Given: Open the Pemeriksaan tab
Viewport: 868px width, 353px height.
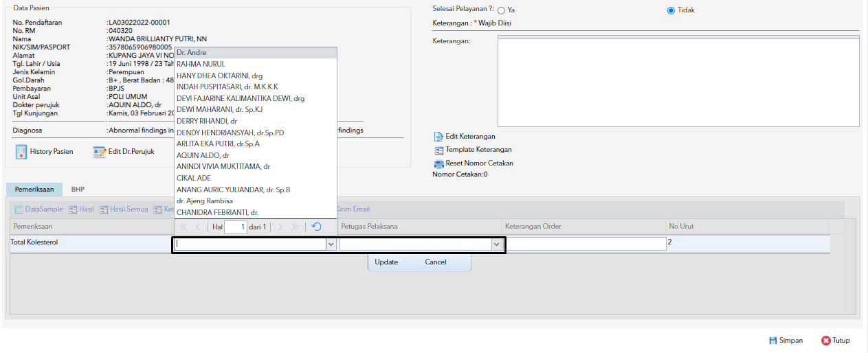Looking at the screenshot, I should pyautogui.click(x=34, y=189).
